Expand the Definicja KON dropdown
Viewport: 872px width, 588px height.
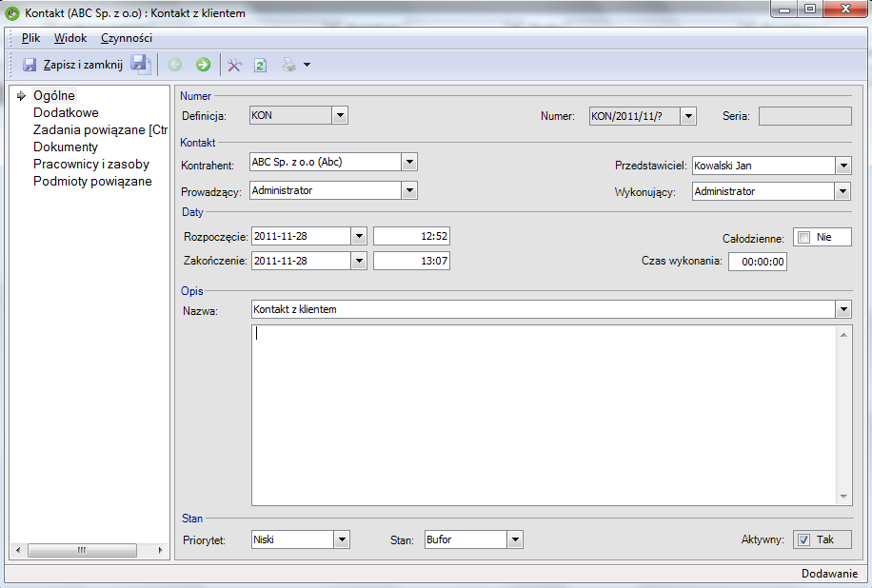click(340, 115)
